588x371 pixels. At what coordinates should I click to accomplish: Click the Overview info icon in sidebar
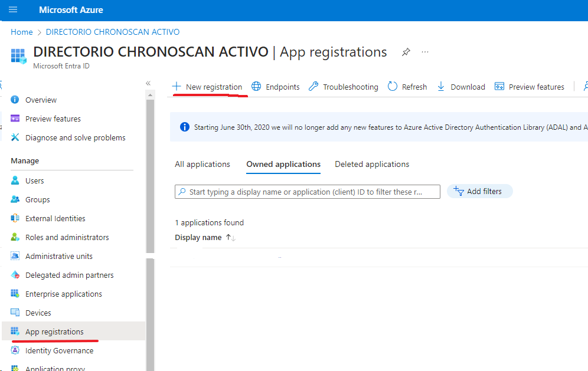click(x=15, y=100)
